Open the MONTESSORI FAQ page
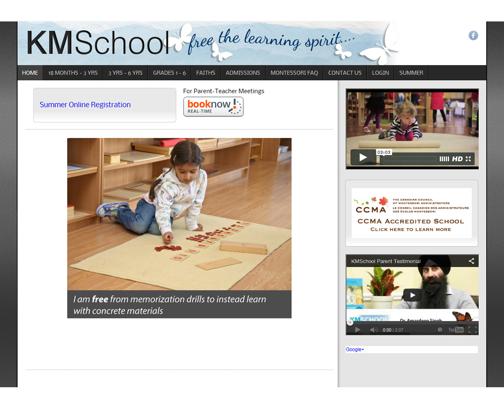Screen dimensions: 504x420 click(x=294, y=73)
